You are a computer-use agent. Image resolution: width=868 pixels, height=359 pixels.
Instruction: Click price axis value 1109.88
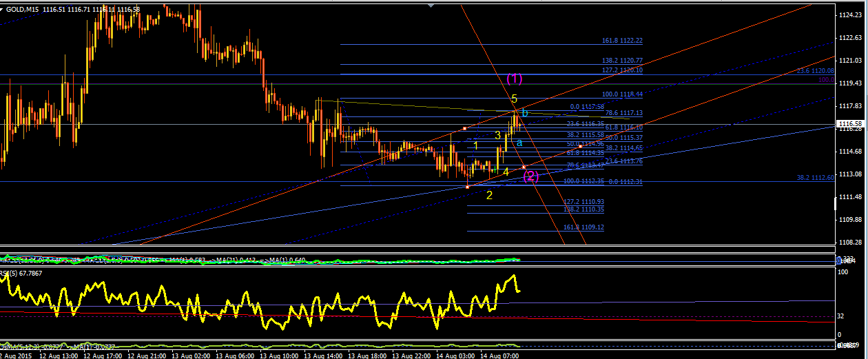click(x=851, y=220)
